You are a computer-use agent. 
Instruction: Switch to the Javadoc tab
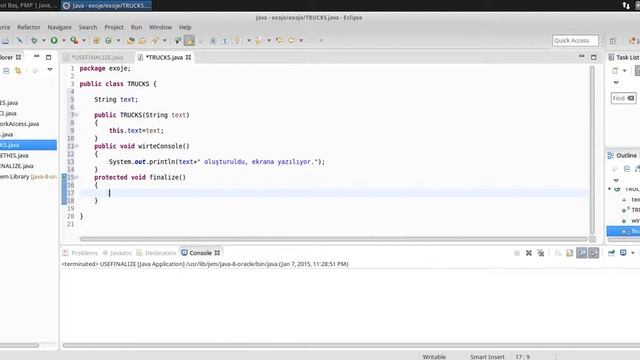point(117,253)
